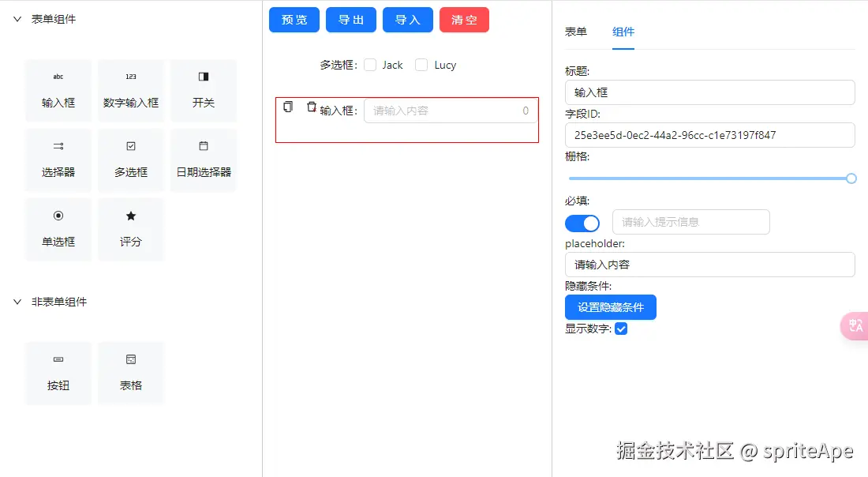Viewport: 868px width, 477px height.
Task: Click the 多选框 label in canvas
Action: pyautogui.click(x=339, y=66)
